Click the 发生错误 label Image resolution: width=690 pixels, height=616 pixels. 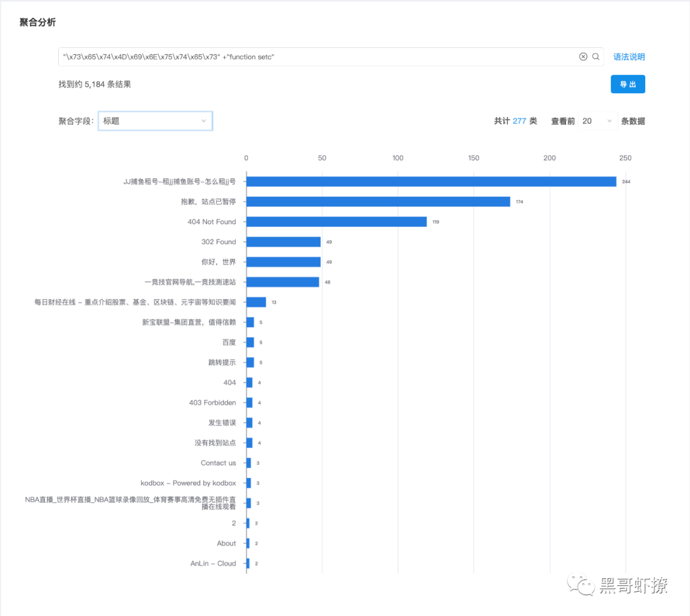point(222,423)
